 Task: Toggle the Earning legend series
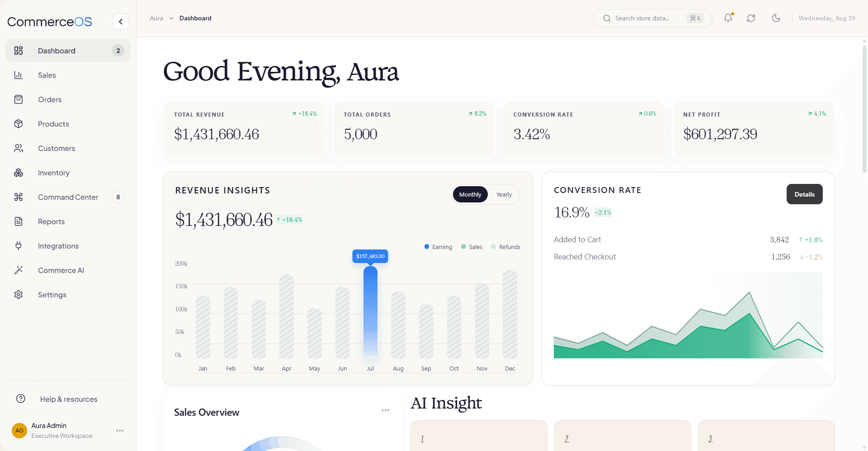click(x=439, y=247)
